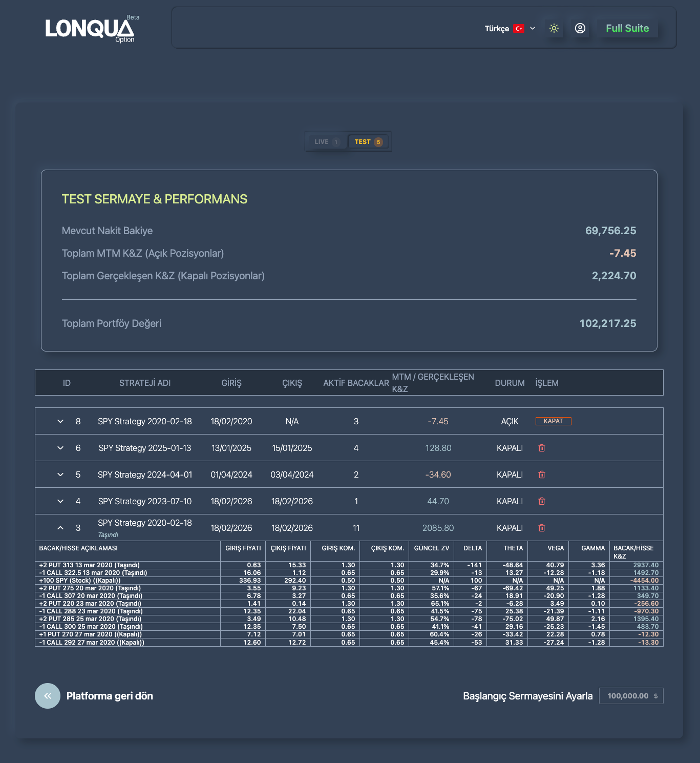Delete strategy 6 with trash icon
Viewport: 700px width, 763px height.
(x=542, y=448)
